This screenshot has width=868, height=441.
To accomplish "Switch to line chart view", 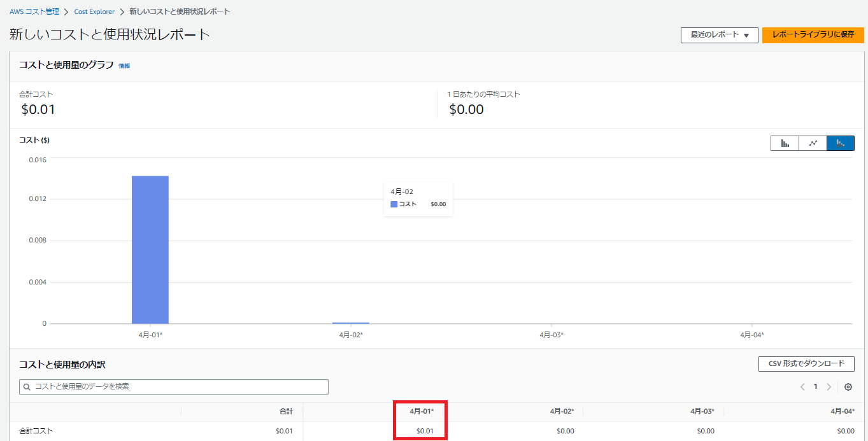I will (x=813, y=143).
